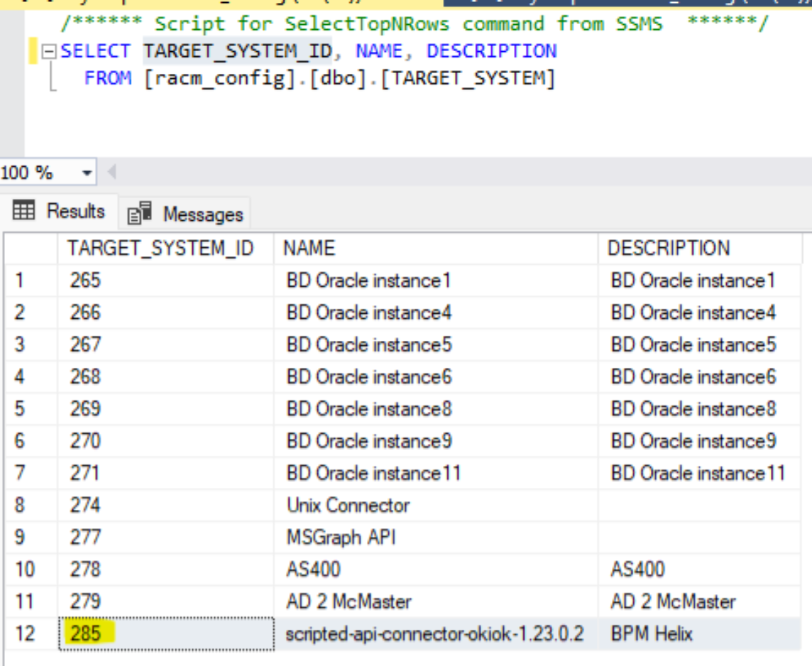This screenshot has width=812, height=666.
Task: Click DESCRIPTION cell 'BD Oracle instance11'
Action: pos(700,474)
